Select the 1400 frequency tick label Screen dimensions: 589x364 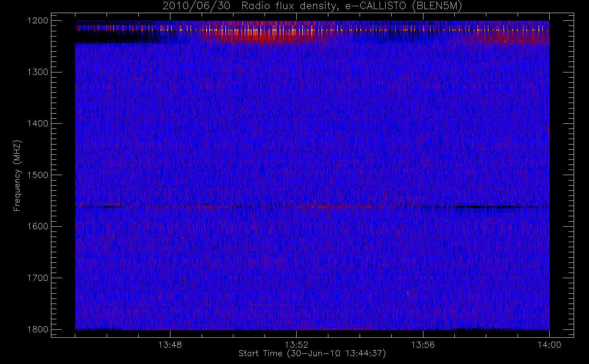38,124
